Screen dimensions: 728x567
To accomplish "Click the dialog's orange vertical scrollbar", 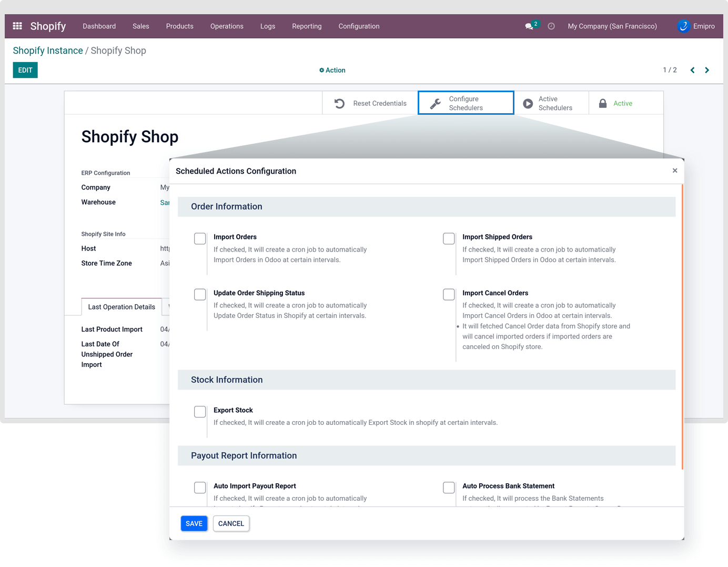I will pyautogui.click(x=682, y=326).
